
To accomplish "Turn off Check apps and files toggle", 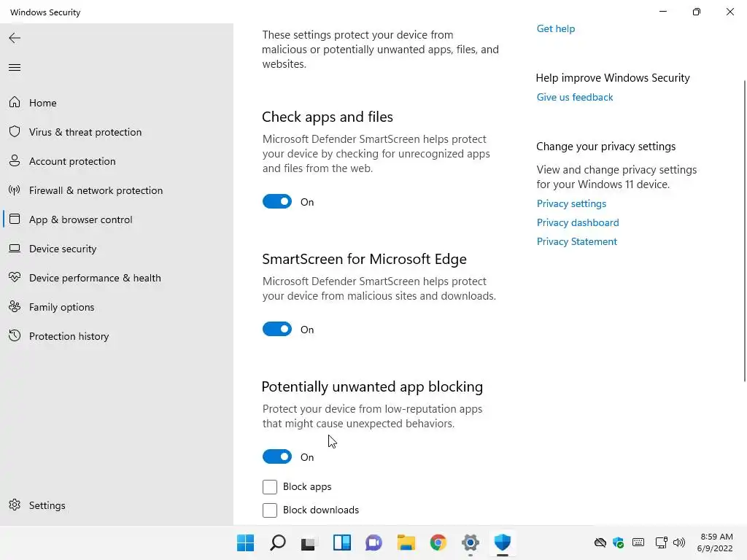I will pos(276,201).
